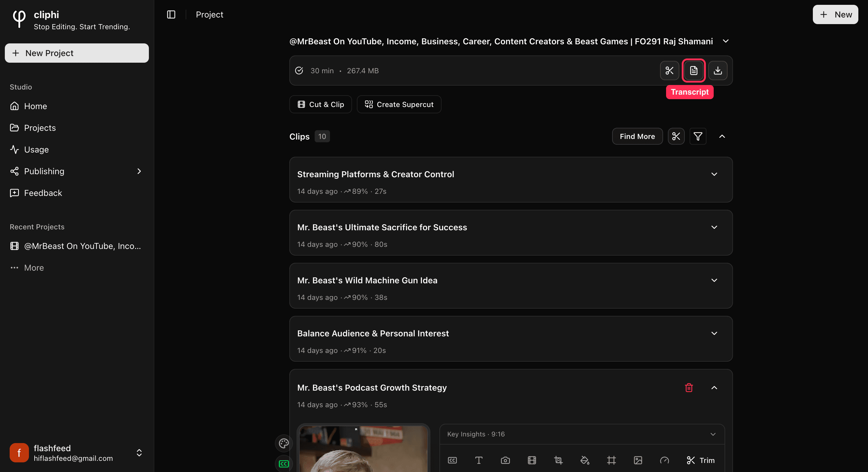The image size is (868, 472).
Task: Click More under Recent Projects
Action: pos(77,268)
